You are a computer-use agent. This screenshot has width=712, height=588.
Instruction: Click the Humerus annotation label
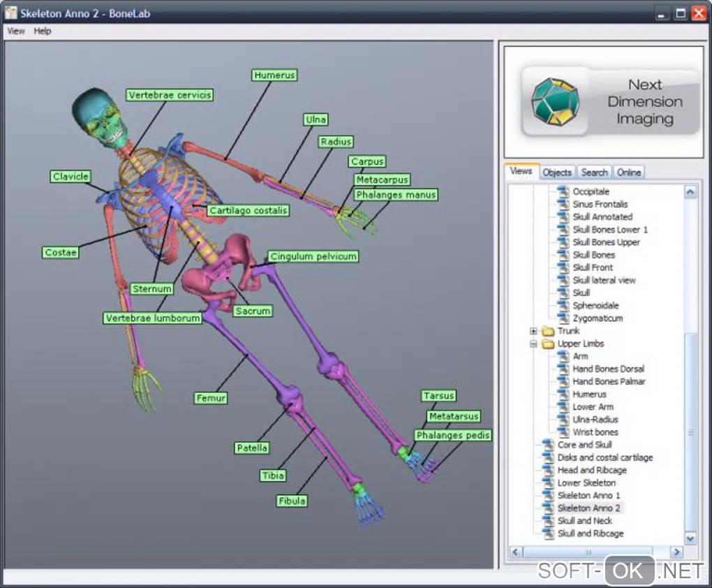pos(274,75)
